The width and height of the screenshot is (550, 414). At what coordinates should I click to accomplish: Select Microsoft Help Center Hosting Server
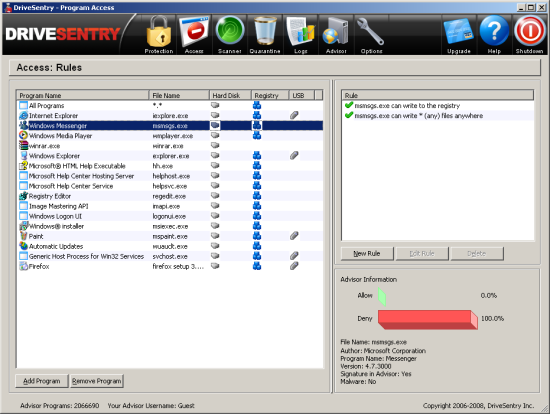coord(170,176)
